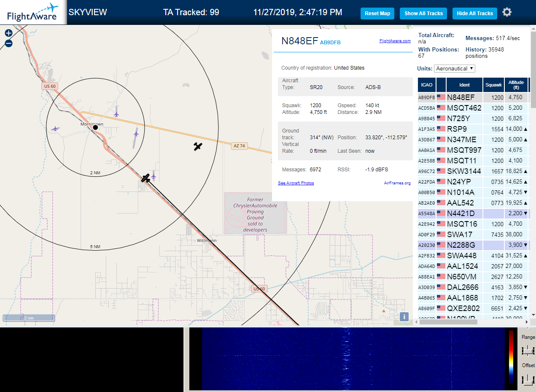Open settings gear icon in header
Viewport: 536px width, 392px height.
(x=507, y=12)
